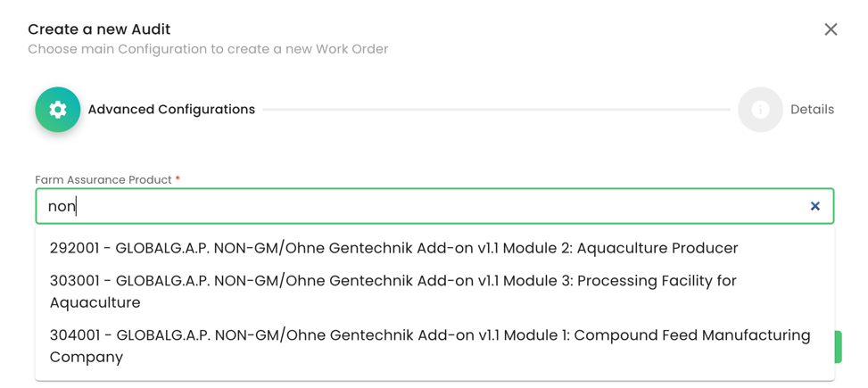Clear the Farm Assurance Product search text
This screenshot has width=868, height=388.
(x=814, y=206)
